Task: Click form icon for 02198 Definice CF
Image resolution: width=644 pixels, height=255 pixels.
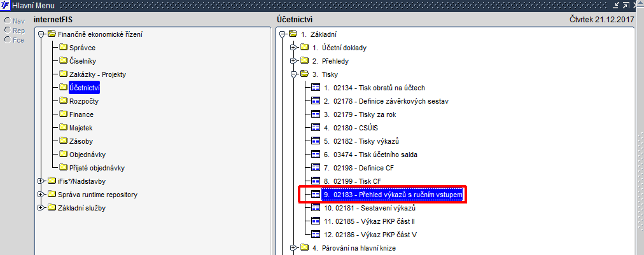Action: pyautogui.click(x=316, y=167)
